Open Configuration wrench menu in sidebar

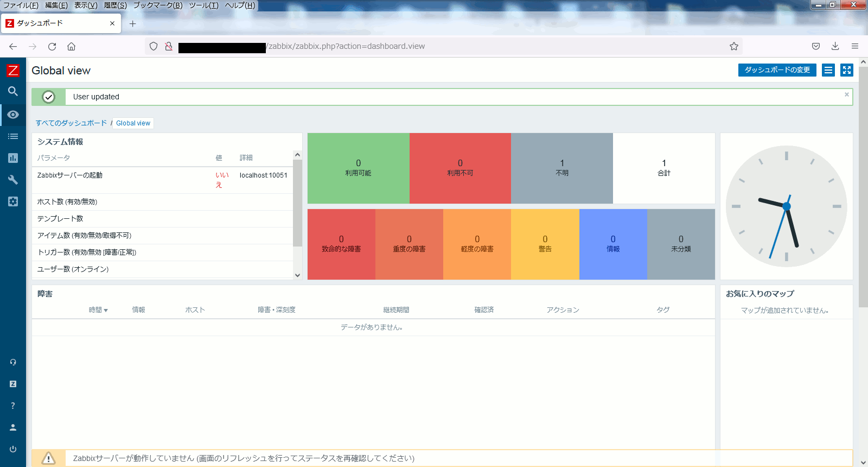(x=13, y=180)
